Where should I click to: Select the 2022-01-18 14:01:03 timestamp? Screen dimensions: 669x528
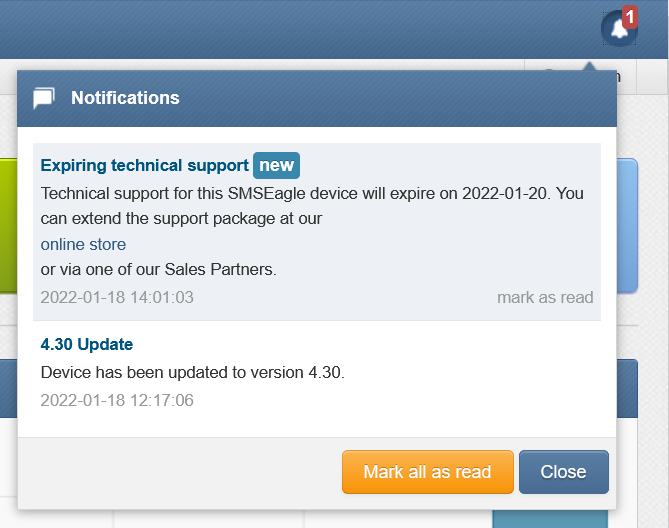click(117, 297)
